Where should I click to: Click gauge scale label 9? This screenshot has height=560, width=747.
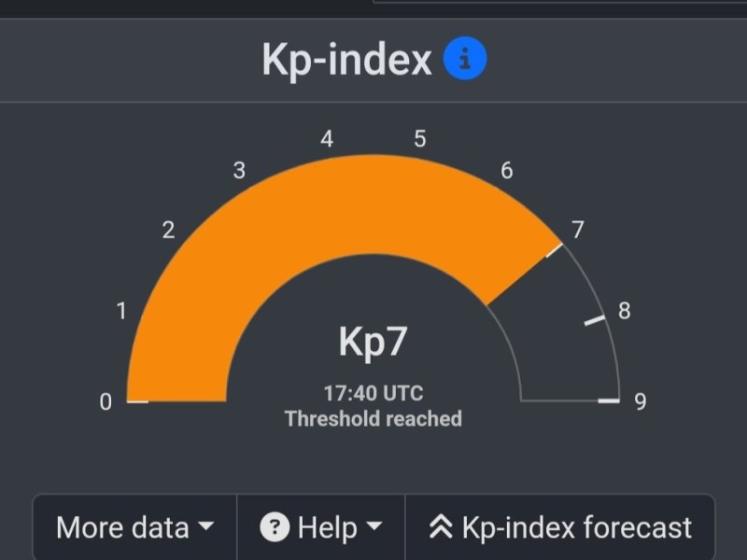tap(640, 401)
